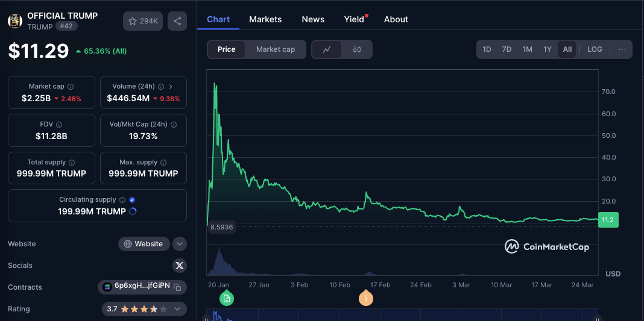This screenshot has height=321, width=644.
Task: Click the circulating supply progress ring
Action: tap(133, 211)
